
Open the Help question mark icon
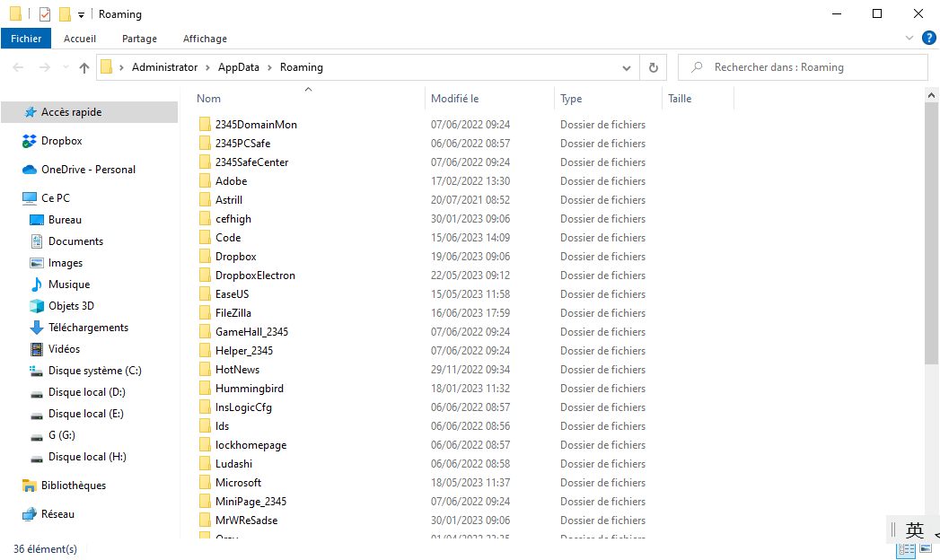pyautogui.click(x=928, y=39)
